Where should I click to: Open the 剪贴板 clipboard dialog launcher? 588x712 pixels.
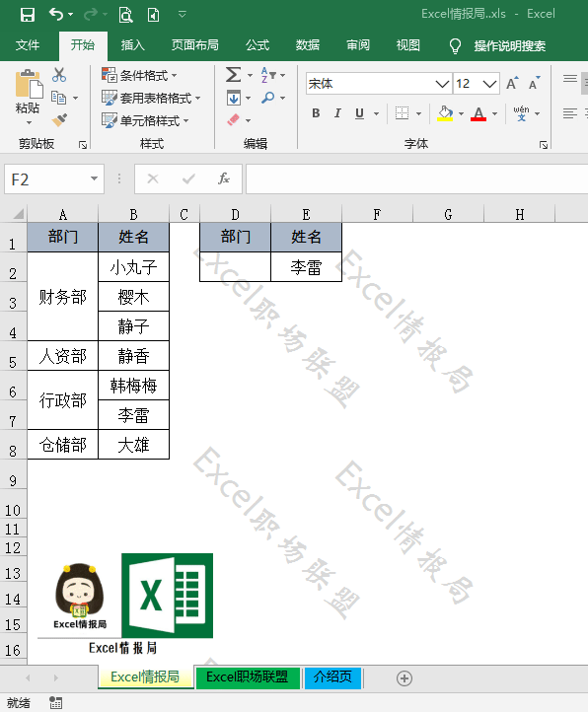tap(83, 145)
